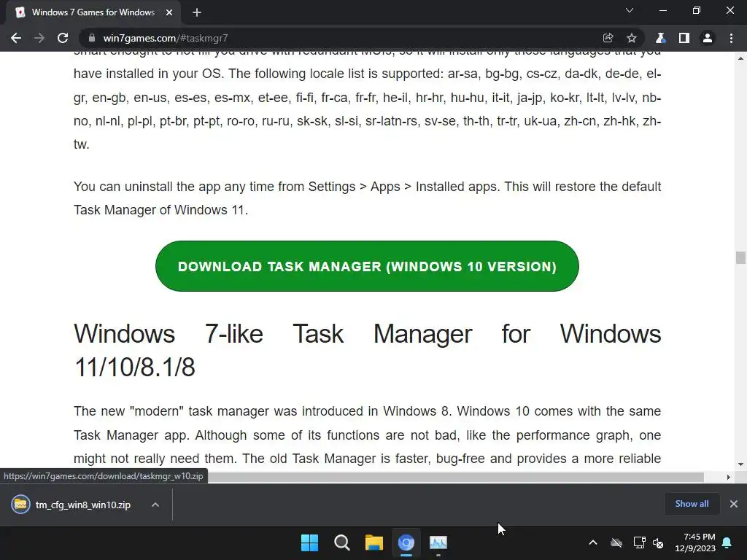Go back to the previous page

(x=16, y=38)
